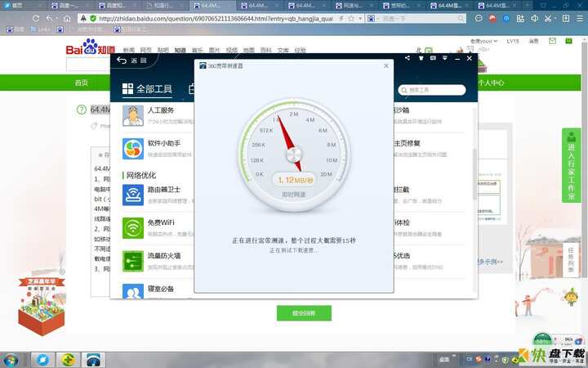The height and width of the screenshot is (368, 588).
Task: Click the promotional gift box banner at page left
Action: pos(42,305)
